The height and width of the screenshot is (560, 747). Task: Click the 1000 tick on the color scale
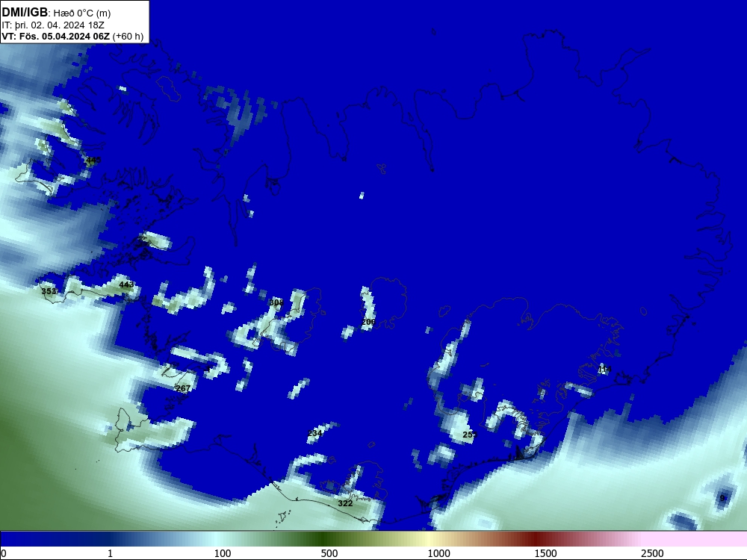click(x=438, y=553)
